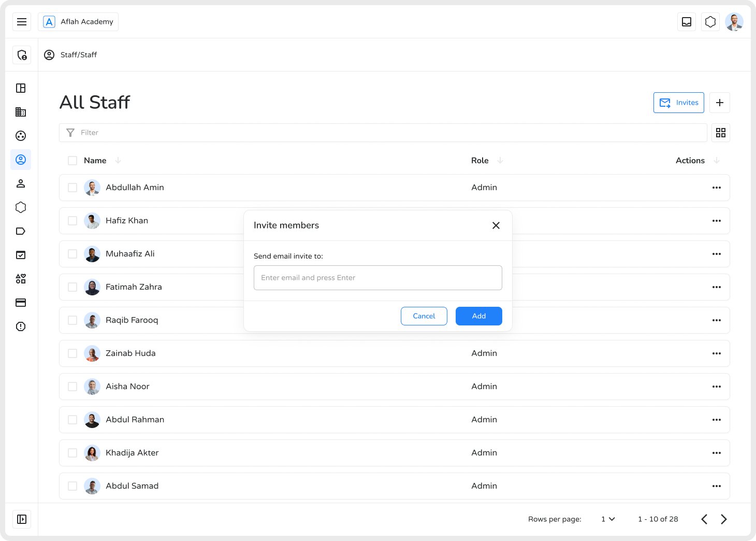Open the rows per page dropdown

(x=608, y=519)
